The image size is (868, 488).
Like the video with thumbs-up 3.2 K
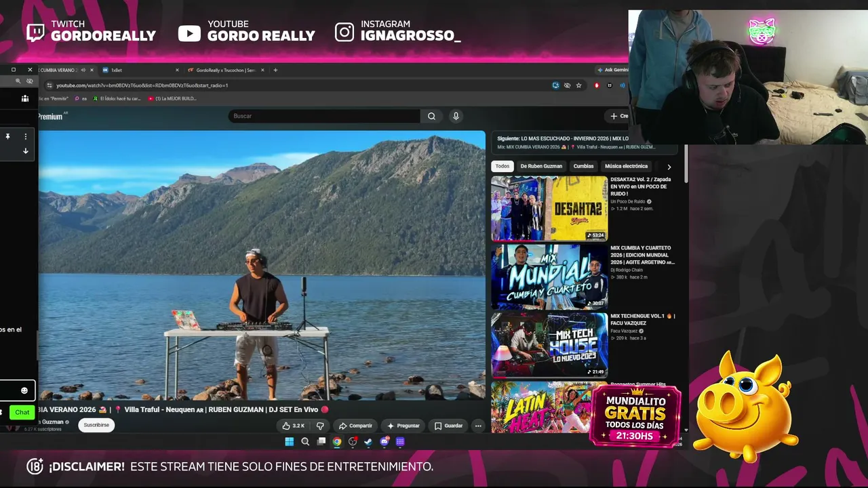coord(294,426)
